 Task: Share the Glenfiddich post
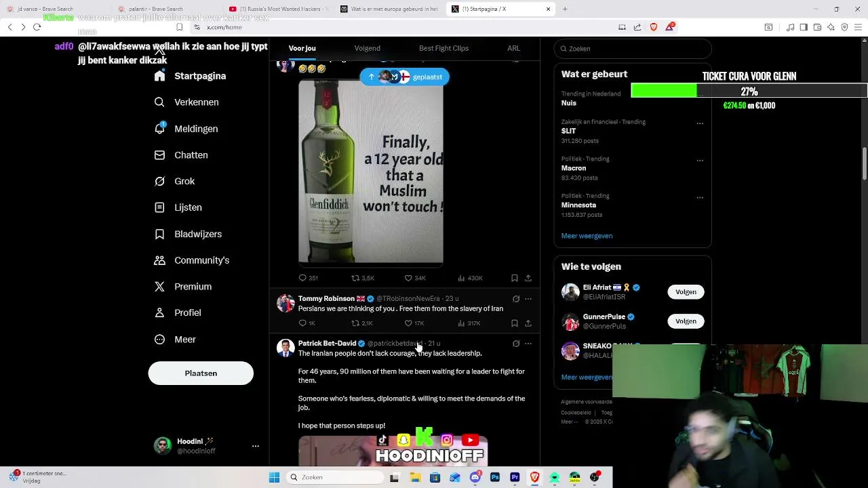(x=528, y=278)
